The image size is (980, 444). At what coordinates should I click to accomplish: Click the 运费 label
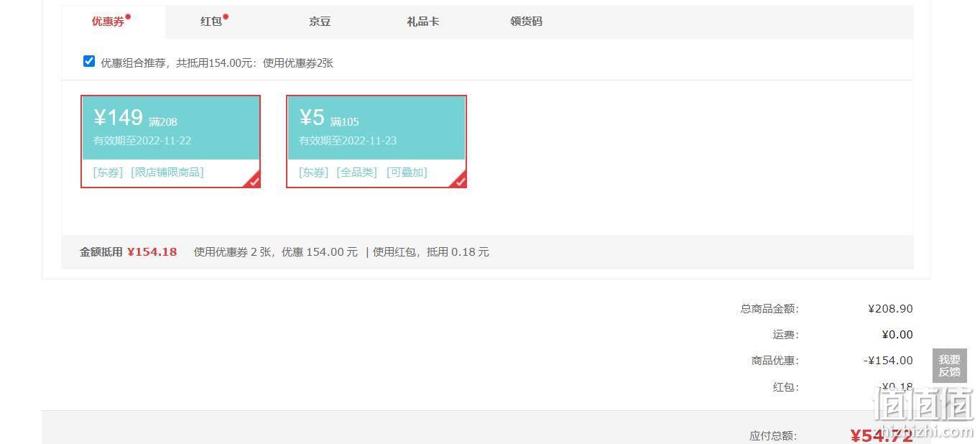coord(785,335)
